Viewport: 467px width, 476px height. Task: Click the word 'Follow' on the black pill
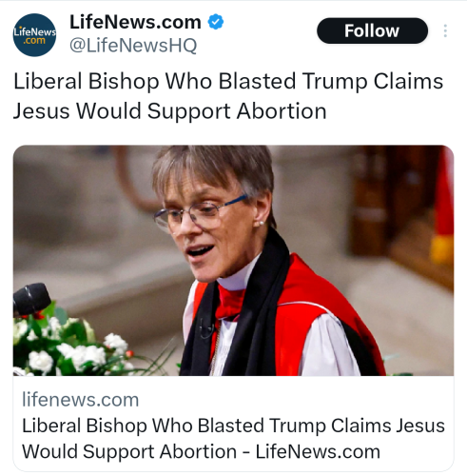coord(372,30)
